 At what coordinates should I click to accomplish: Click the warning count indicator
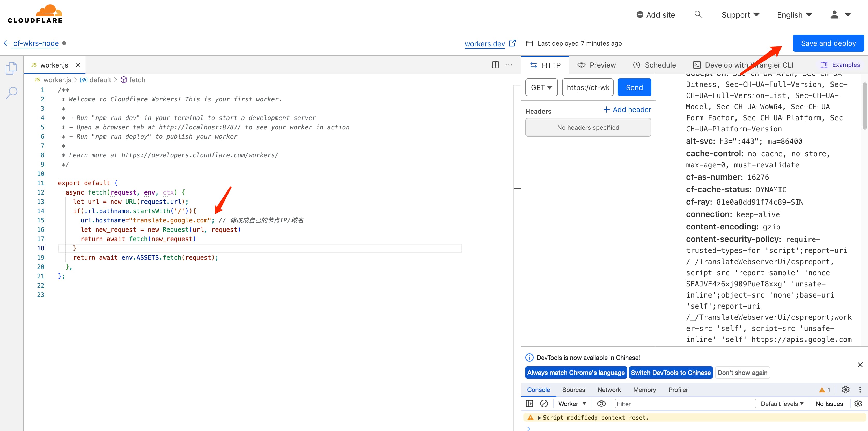point(825,390)
